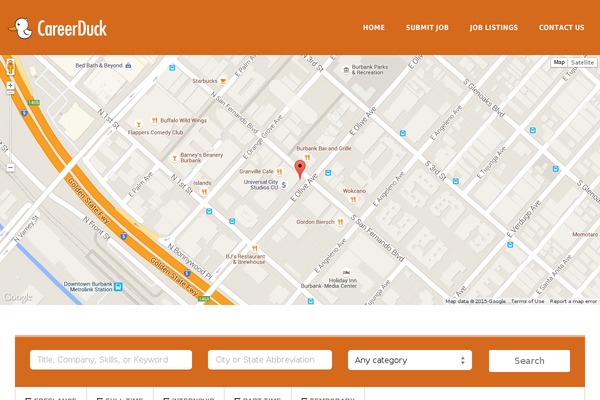
Task: Click the red location pin marker
Action: click(300, 169)
